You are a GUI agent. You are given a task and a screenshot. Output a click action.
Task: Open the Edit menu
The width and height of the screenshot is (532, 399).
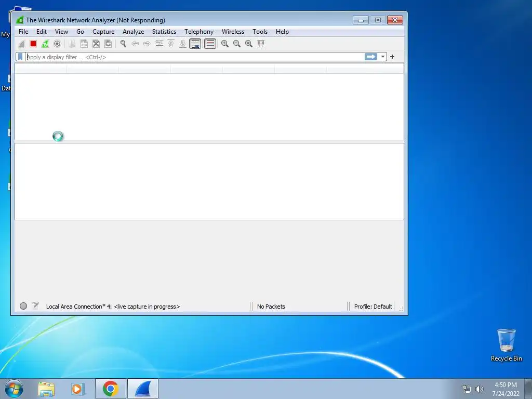42,32
